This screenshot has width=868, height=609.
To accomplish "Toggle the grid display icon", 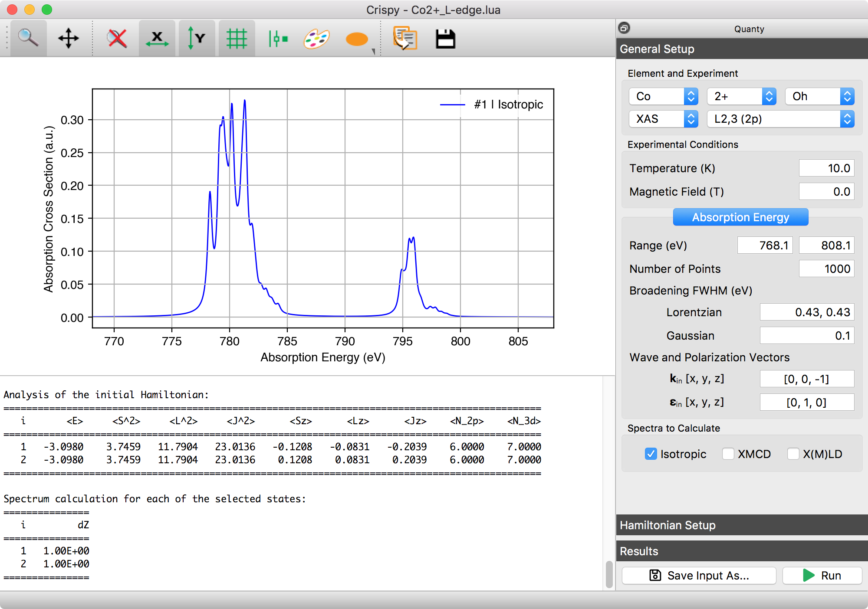I will (237, 39).
